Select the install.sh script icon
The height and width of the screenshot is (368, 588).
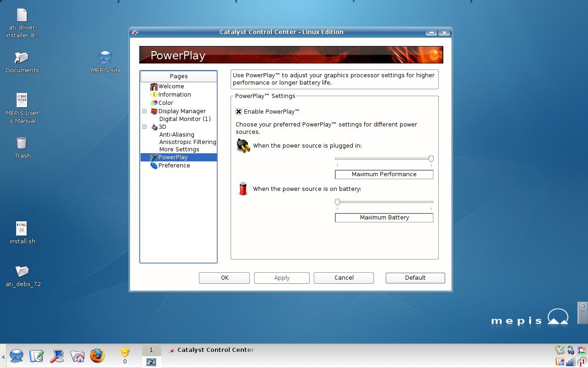(22, 233)
